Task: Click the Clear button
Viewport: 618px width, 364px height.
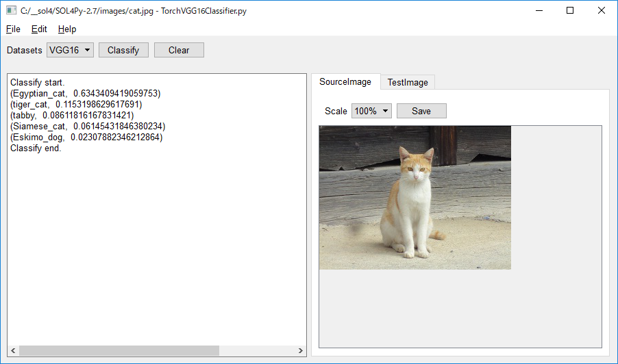Action: point(179,50)
